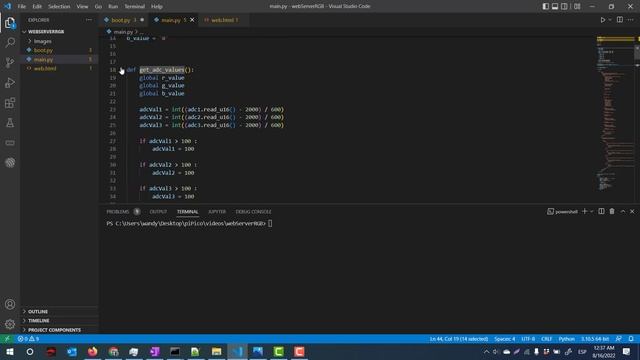This screenshot has width=640, height=360.
Task: Open the Go menu
Action: pyautogui.click(x=98, y=7)
